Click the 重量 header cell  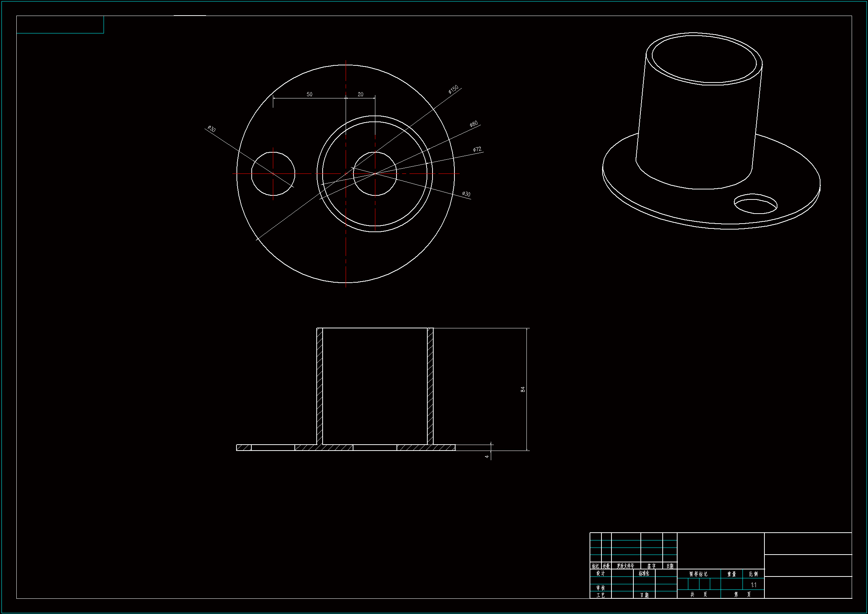pyautogui.click(x=731, y=574)
